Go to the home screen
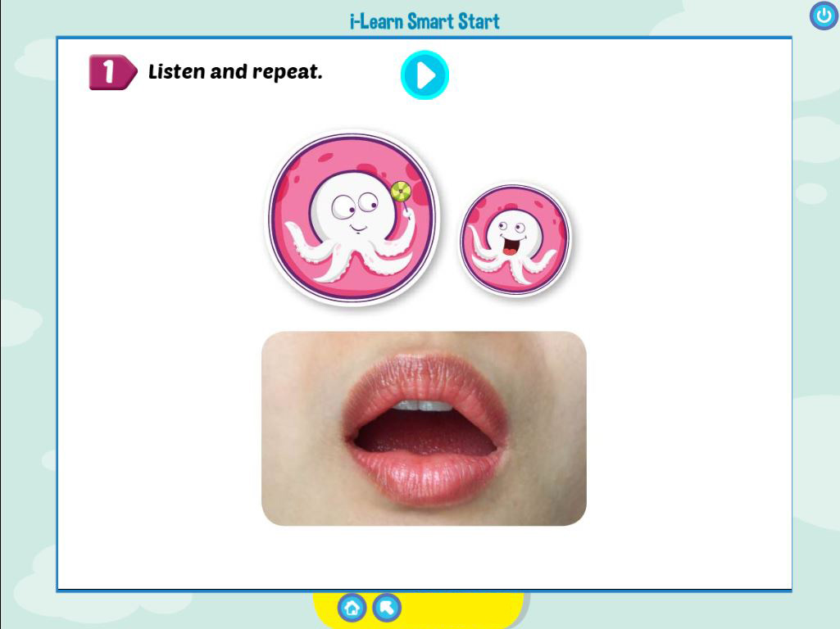The width and height of the screenshot is (840, 629). pyautogui.click(x=352, y=608)
